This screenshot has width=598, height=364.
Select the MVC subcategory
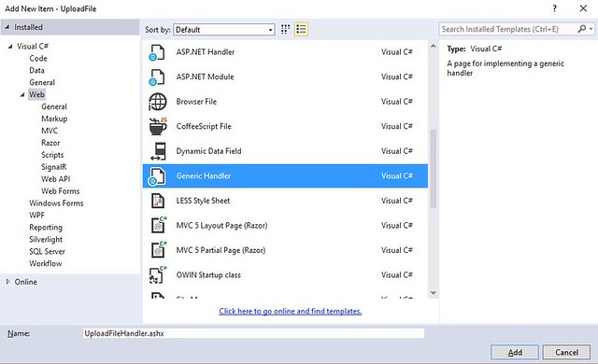pyautogui.click(x=50, y=131)
